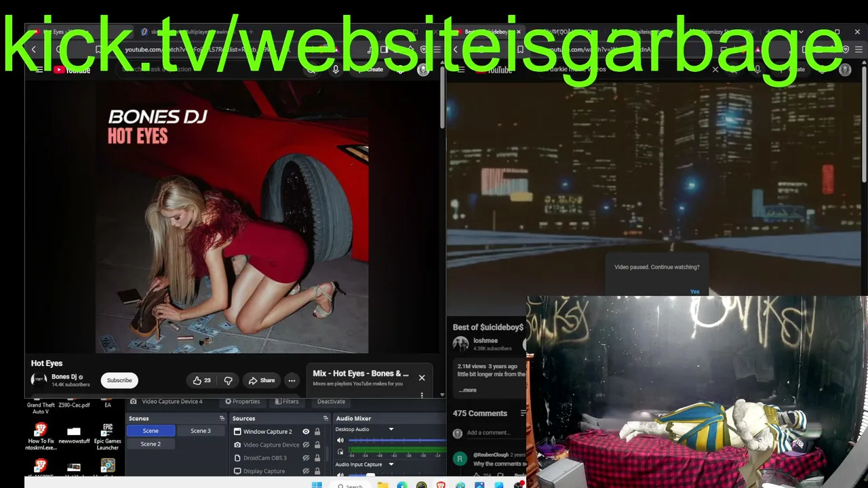Image resolution: width=868 pixels, height=488 pixels.
Task: Select Display Capture source
Action: click(264, 471)
